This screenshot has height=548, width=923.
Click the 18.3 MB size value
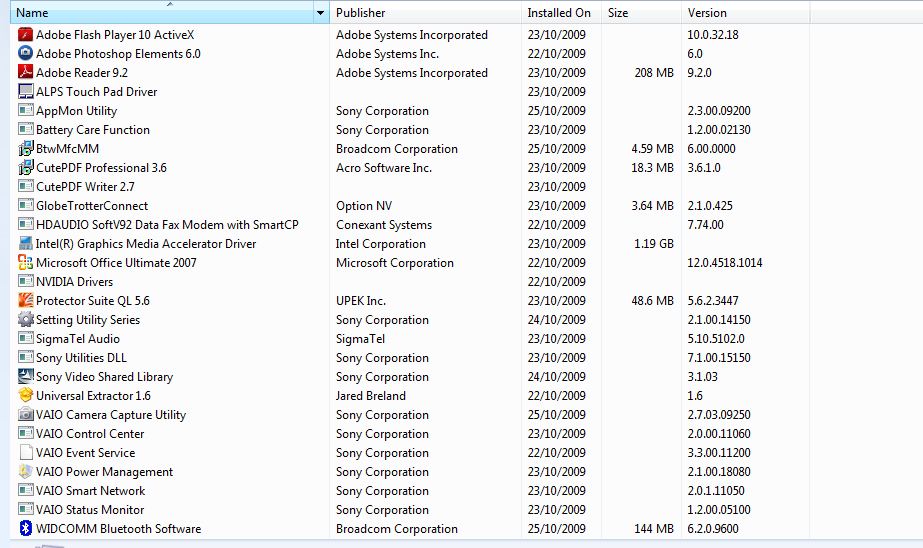pyautogui.click(x=652, y=168)
